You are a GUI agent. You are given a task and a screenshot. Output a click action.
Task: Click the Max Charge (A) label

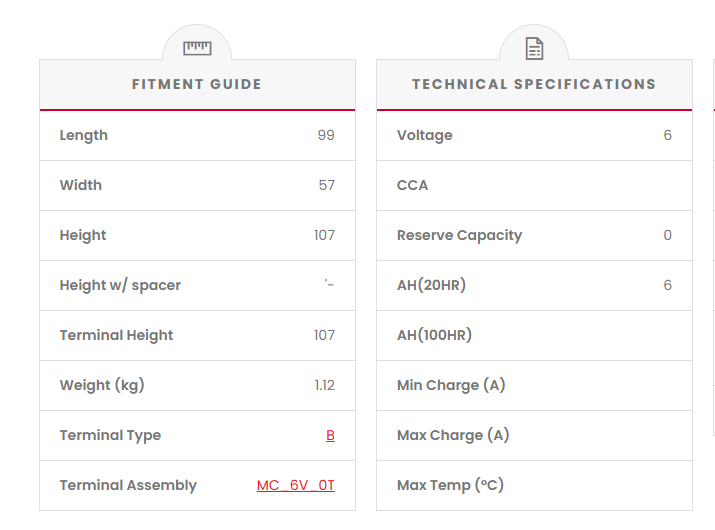point(453,435)
